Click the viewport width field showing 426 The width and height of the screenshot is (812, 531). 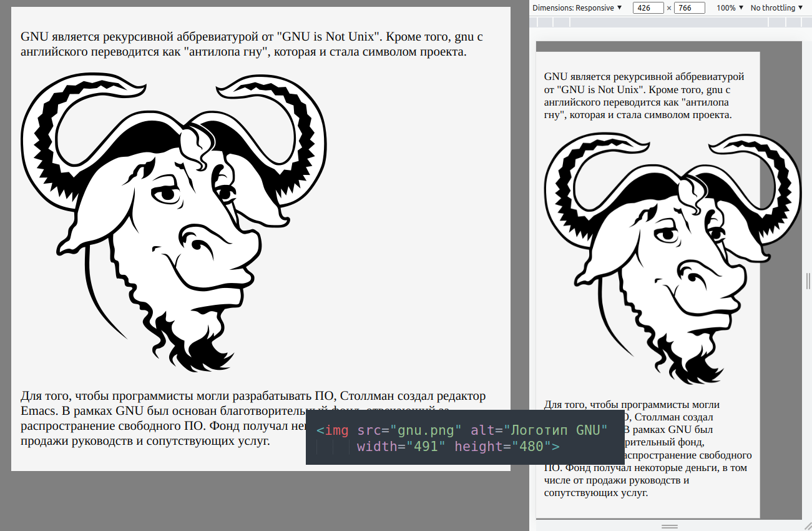tap(648, 8)
